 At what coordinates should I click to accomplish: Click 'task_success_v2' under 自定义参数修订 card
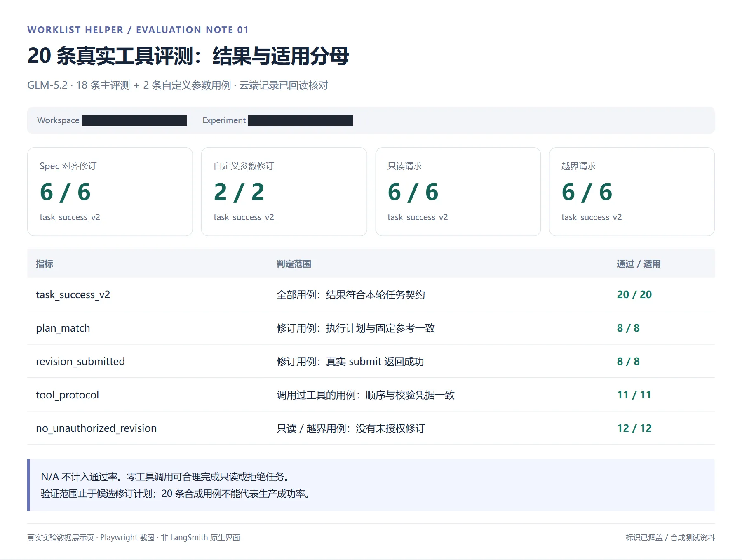tap(244, 217)
